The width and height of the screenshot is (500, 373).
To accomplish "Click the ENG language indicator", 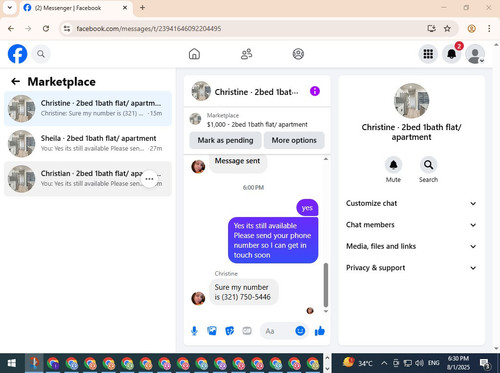I will (x=433, y=363).
